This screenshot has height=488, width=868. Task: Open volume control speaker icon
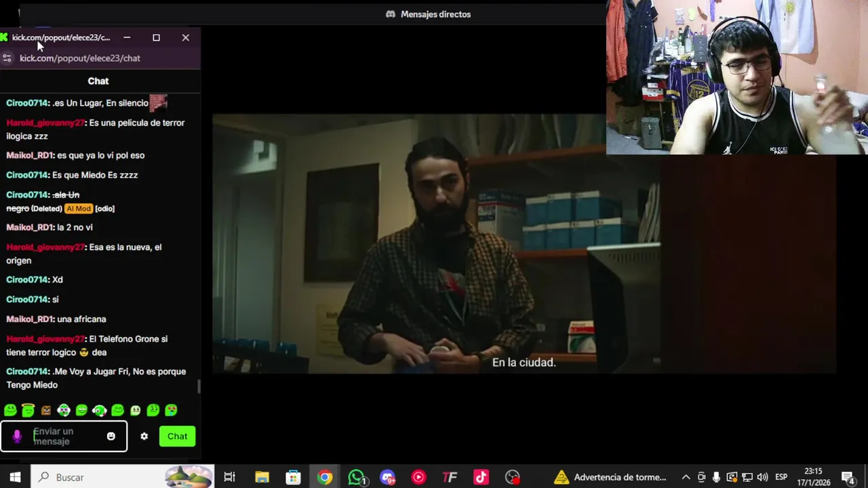point(762,477)
